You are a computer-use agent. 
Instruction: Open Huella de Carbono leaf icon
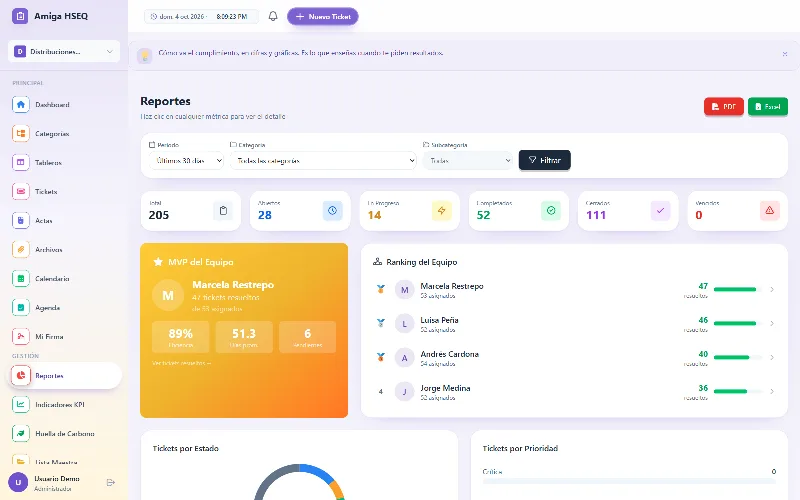[20, 434]
